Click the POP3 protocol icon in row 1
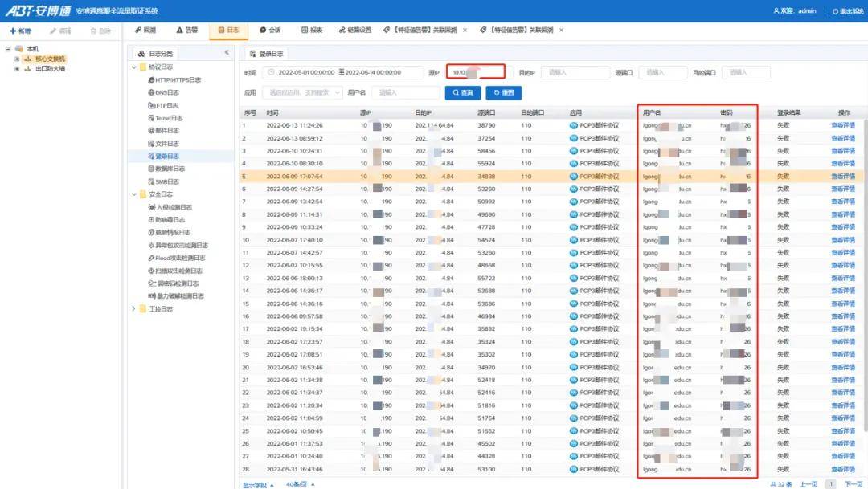 click(574, 125)
